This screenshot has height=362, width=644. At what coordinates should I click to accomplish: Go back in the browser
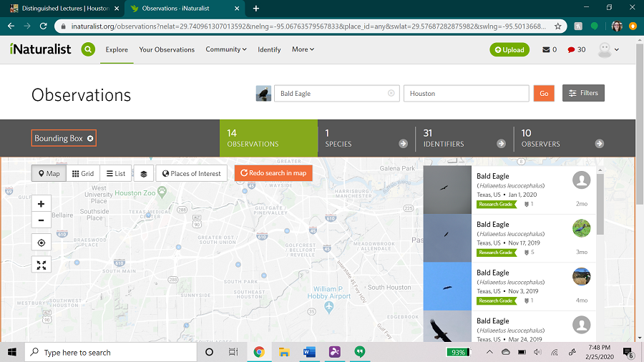click(11, 26)
